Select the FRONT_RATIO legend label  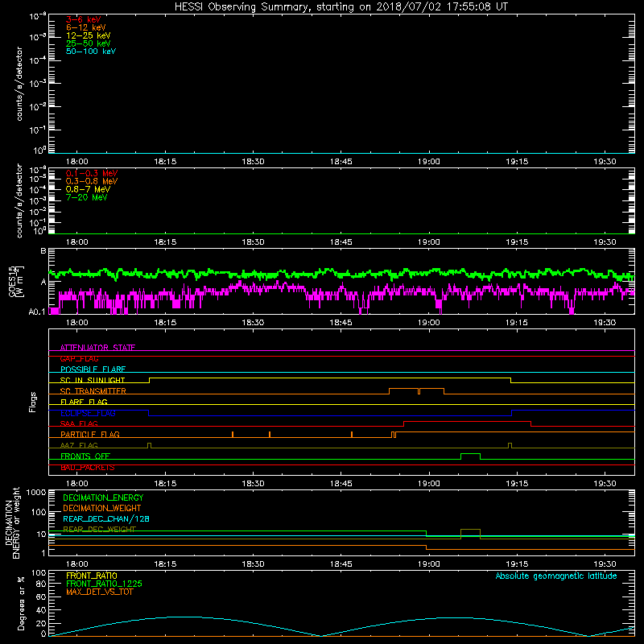point(92,576)
